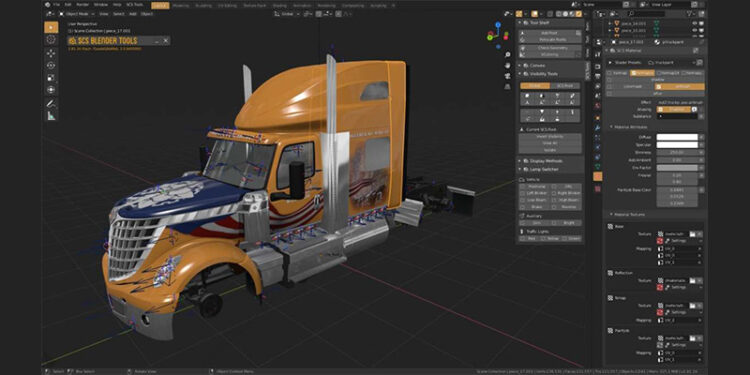The image size is (750, 375).
Task: Open Modifiers wrench properties tab
Action: point(598,128)
